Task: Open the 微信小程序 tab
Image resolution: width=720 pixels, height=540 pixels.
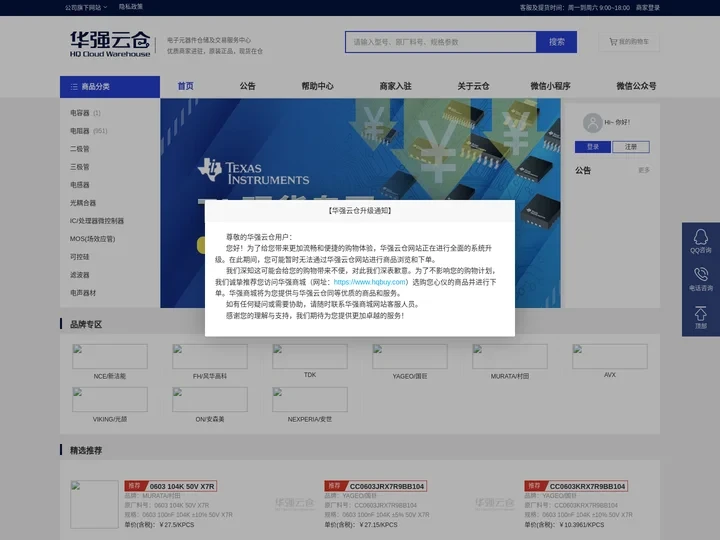Action: [x=551, y=86]
